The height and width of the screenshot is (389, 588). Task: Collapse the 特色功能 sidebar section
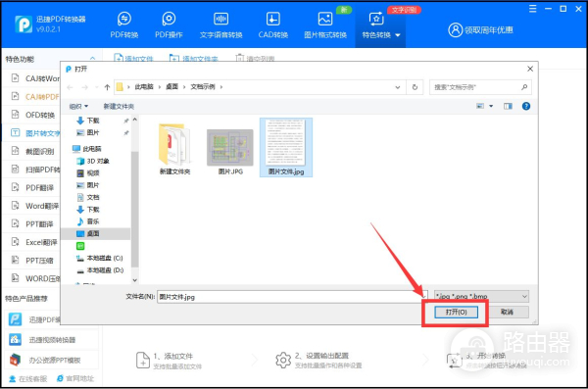point(93,59)
